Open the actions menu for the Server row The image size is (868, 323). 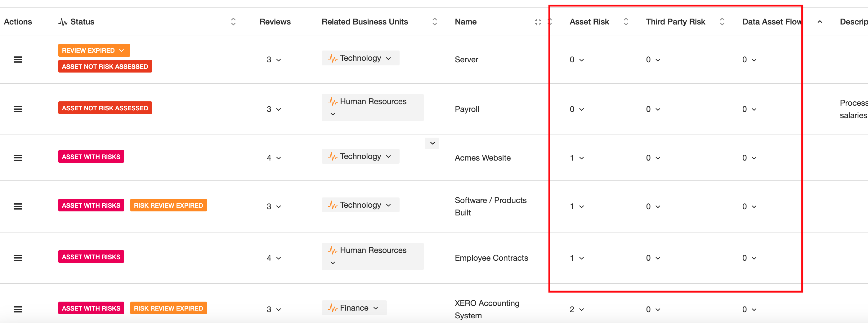click(18, 59)
